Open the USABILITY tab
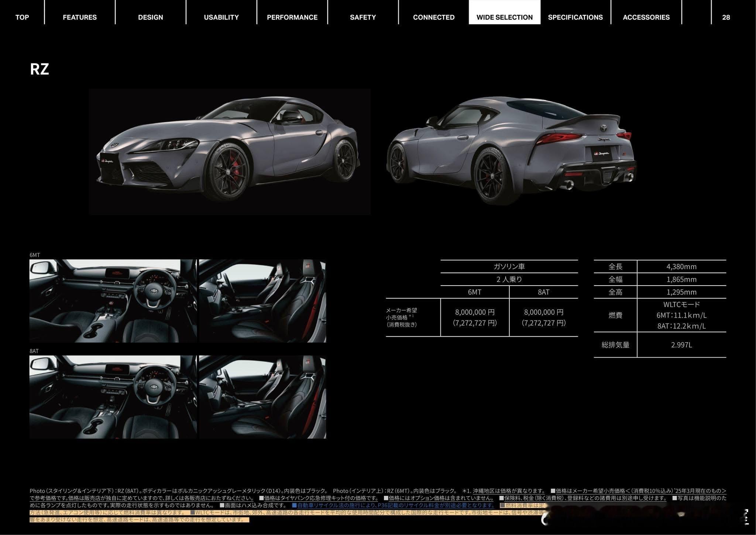Image resolution: width=756 pixels, height=535 pixels. coord(221,17)
